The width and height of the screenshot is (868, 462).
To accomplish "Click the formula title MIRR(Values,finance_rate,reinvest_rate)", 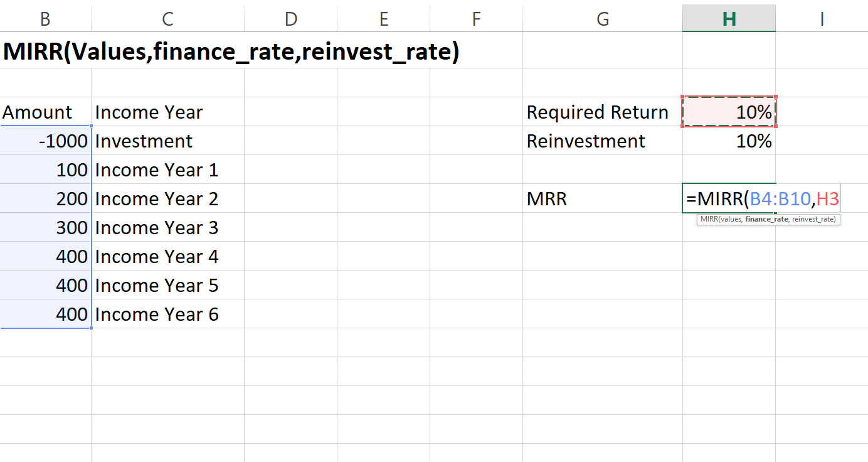I will click(230, 51).
